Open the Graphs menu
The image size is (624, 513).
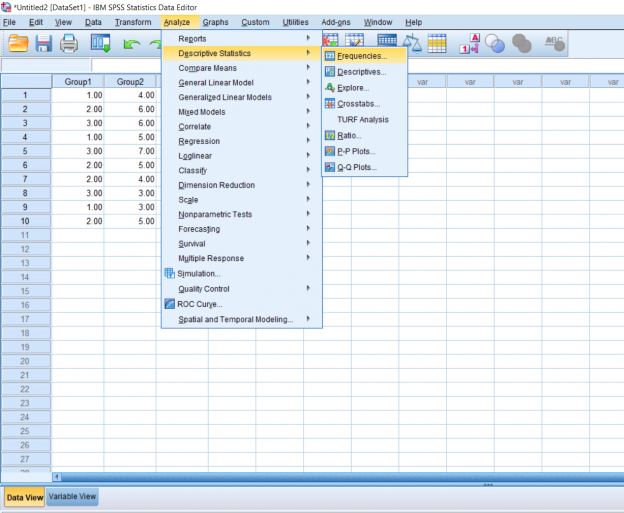tap(215, 22)
